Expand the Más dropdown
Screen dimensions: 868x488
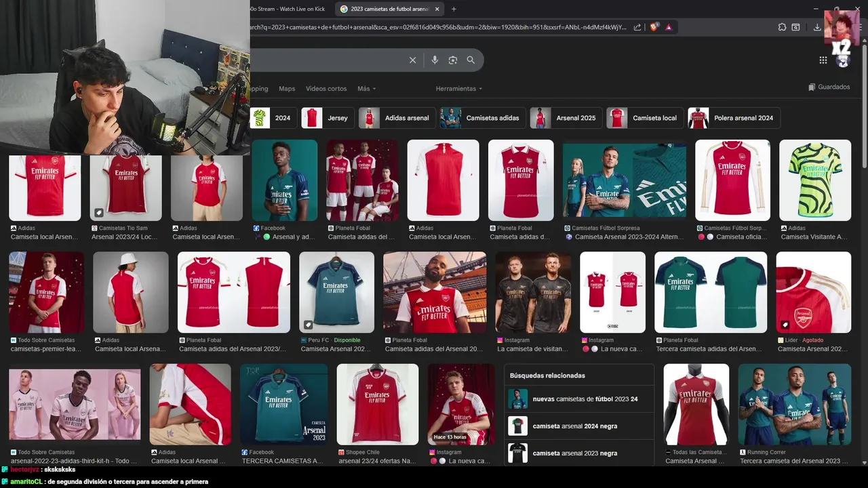[366, 89]
